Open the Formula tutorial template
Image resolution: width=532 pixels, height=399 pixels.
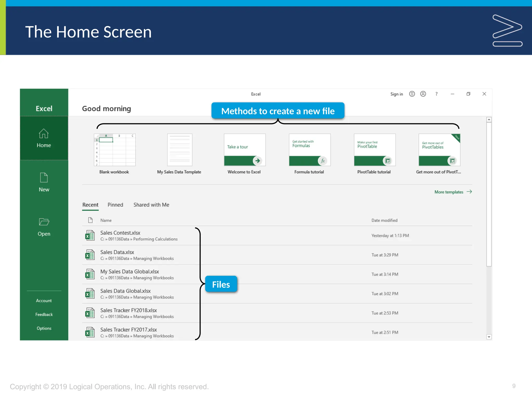[309, 154]
